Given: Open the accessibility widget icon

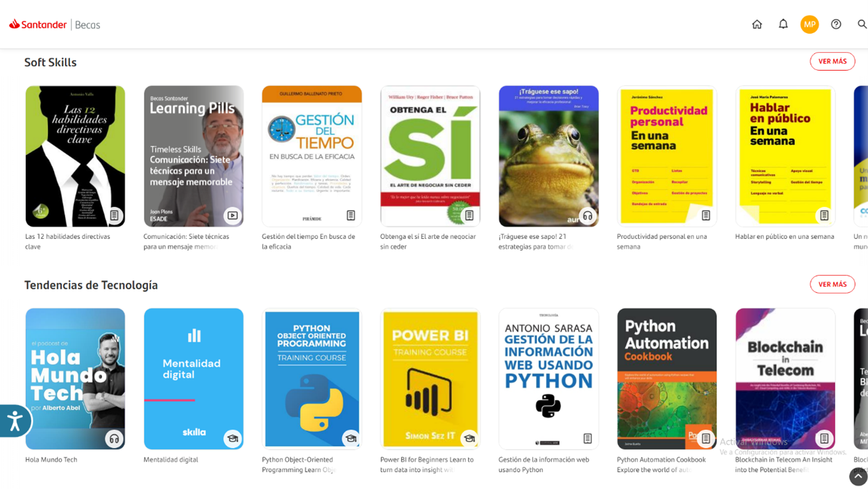Looking at the screenshot, I should 14,421.
